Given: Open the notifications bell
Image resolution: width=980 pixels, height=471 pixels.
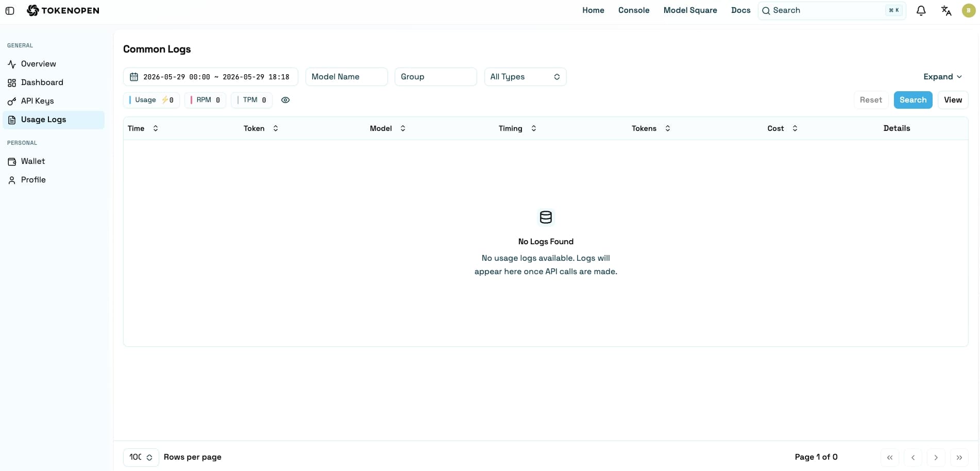Looking at the screenshot, I should tap(921, 10).
